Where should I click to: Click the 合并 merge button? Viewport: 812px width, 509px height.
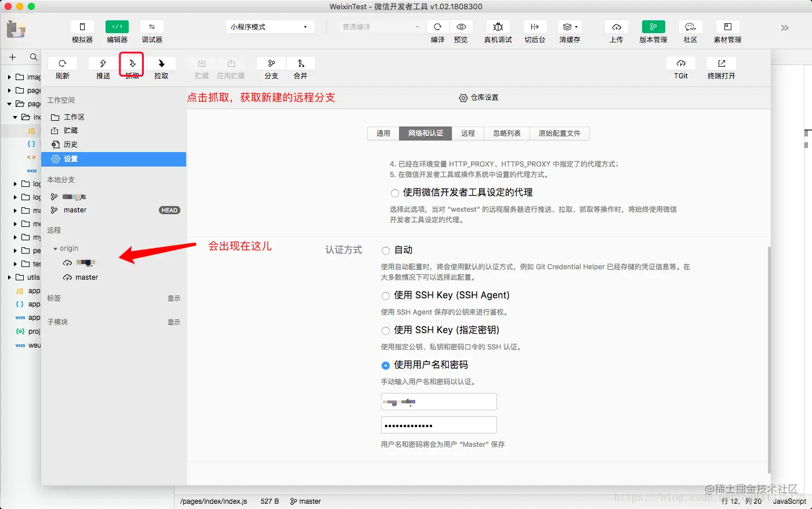tap(300, 63)
